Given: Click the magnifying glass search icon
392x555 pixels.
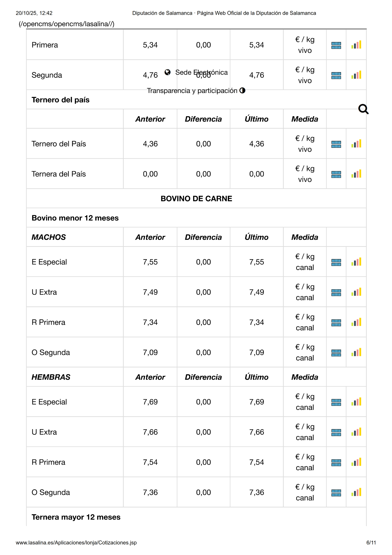Looking at the screenshot, I should (363, 109).
